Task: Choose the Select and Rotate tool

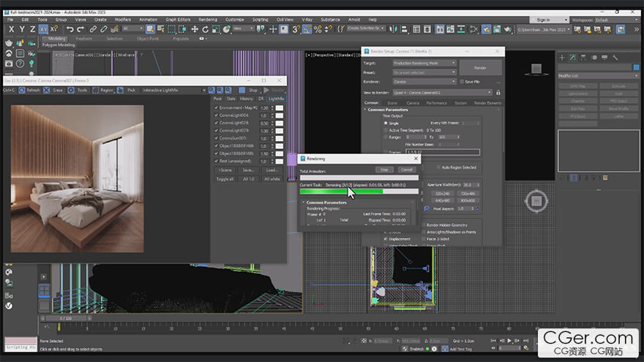Action: (206, 29)
